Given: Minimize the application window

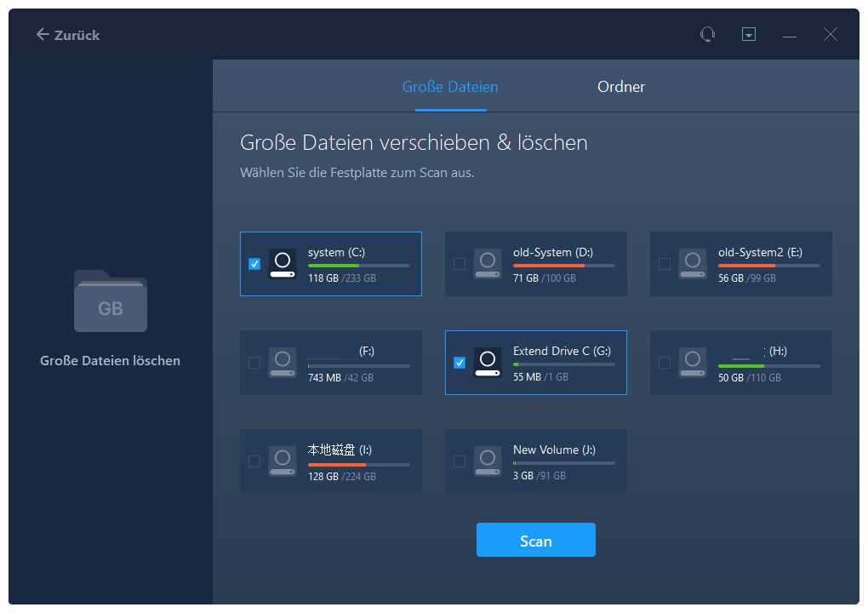Looking at the screenshot, I should click(x=790, y=35).
